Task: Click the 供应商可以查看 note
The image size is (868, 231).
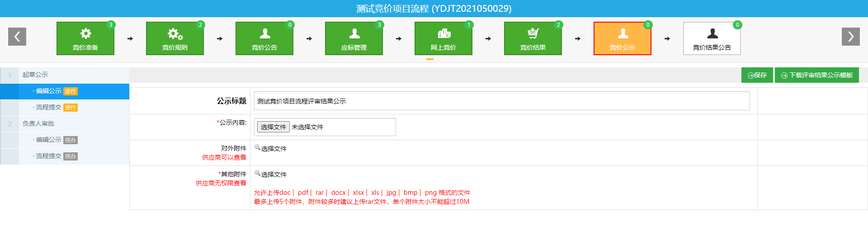Action: [224, 157]
